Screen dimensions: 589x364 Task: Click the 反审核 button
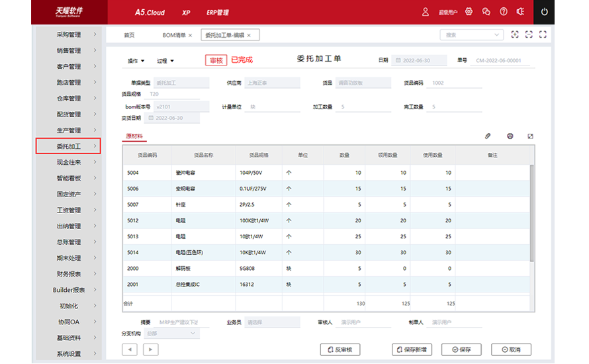[340, 349]
